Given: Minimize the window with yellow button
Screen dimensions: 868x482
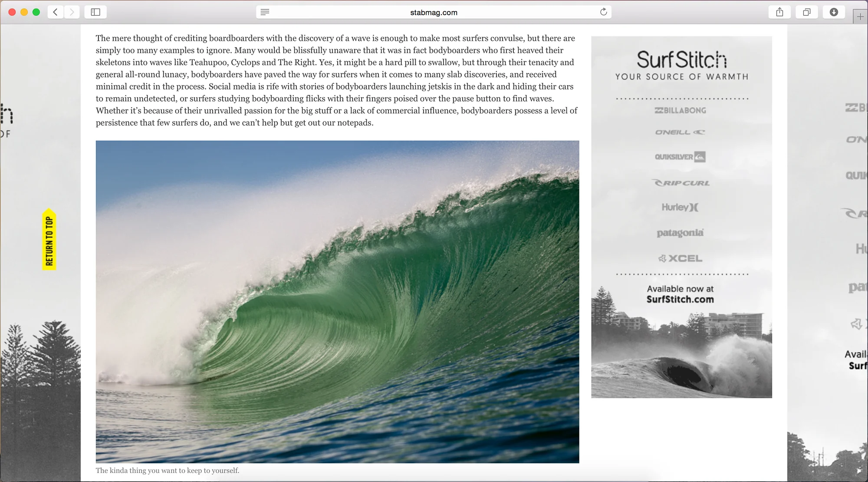Looking at the screenshot, I should pos(24,12).
